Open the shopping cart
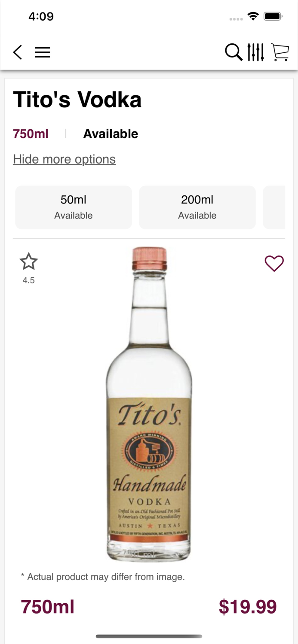This screenshot has width=298, height=644. tap(280, 52)
